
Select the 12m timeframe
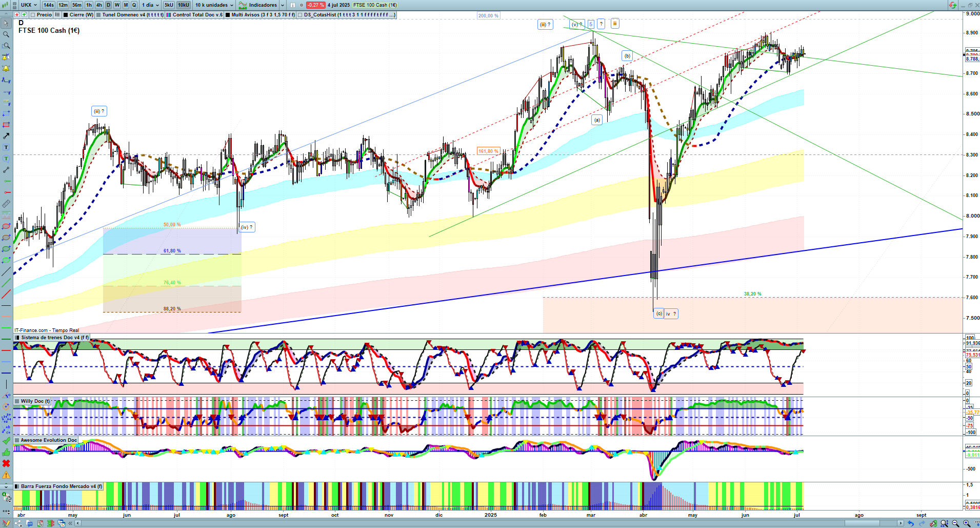(x=63, y=5)
